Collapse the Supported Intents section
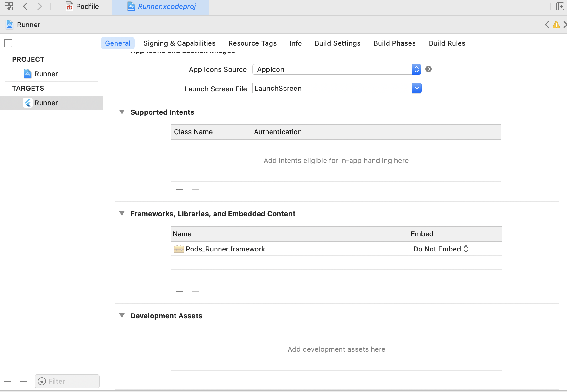Screen dimensions: 567x392 [122, 112]
